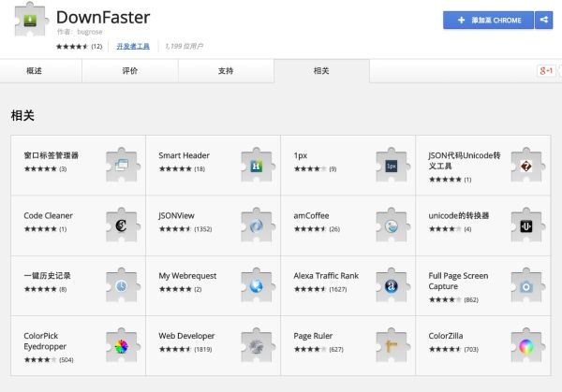Click the Full Page Screen Capture title
Viewport: 562px width, 392px height.
pyautogui.click(x=458, y=281)
